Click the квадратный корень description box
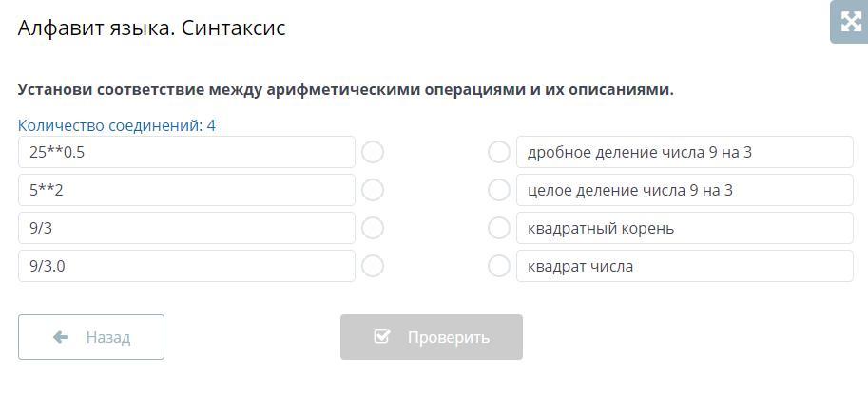 (685, 228)
